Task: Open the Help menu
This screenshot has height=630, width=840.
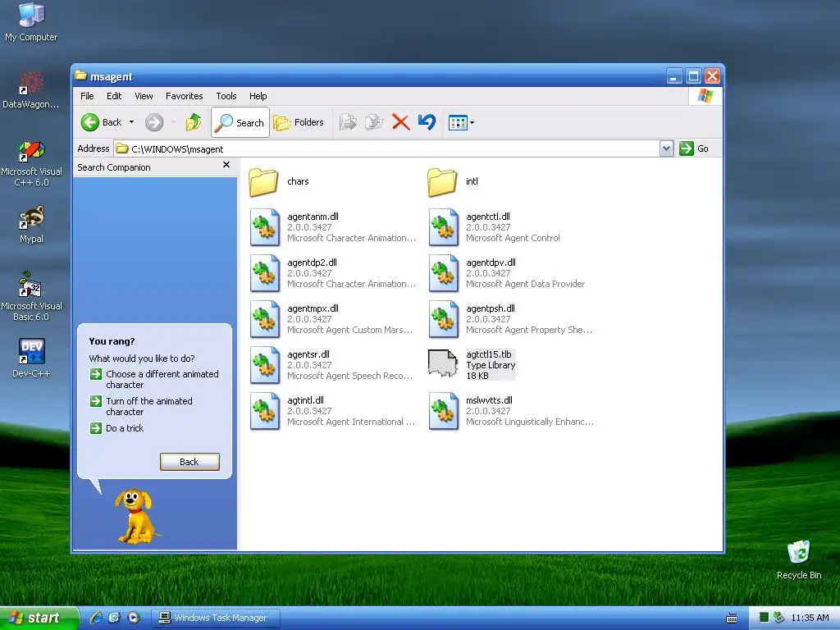Action: 258,97
